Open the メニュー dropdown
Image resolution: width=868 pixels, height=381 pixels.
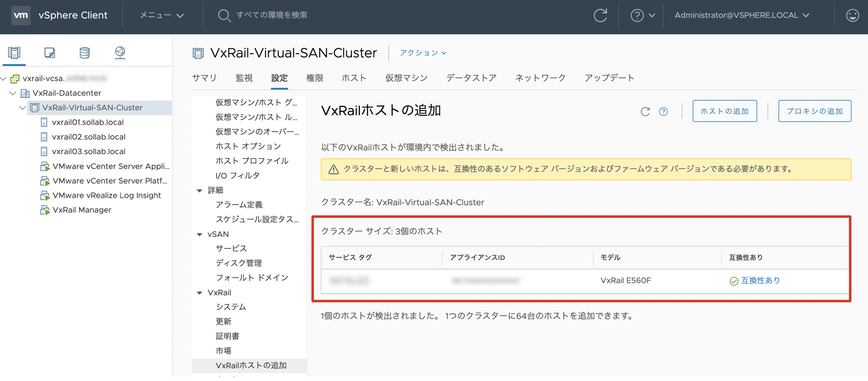pos(162,15)
